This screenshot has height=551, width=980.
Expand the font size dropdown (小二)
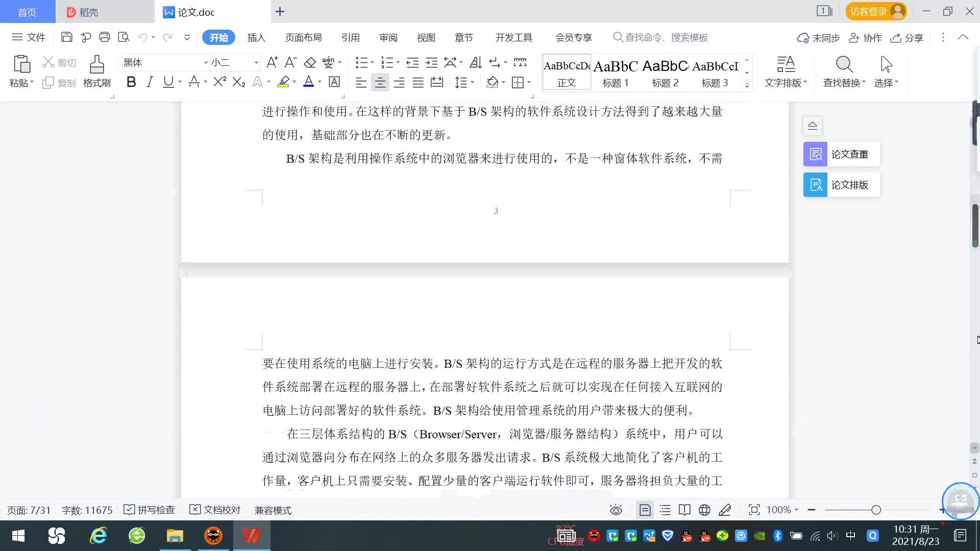click(256, 63)
